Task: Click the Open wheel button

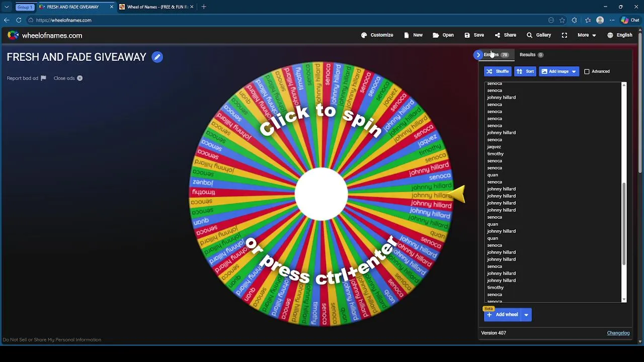Action: [443, 35]
